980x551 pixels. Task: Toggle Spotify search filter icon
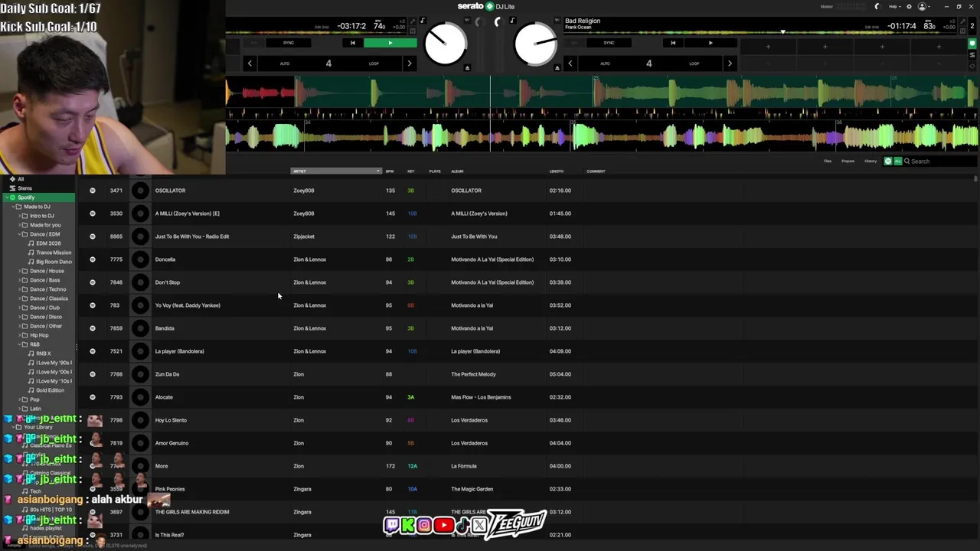point(888,161)
